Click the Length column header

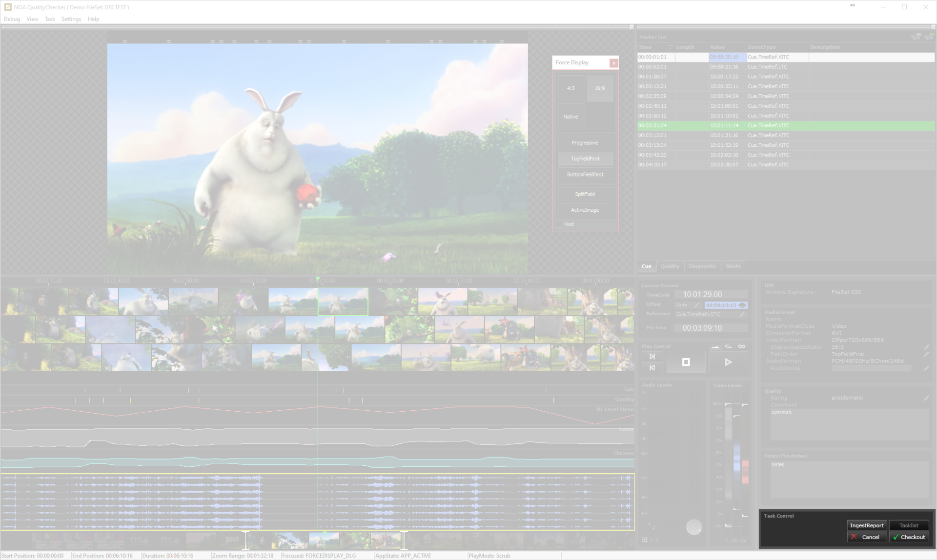click(x=685, y=47)
